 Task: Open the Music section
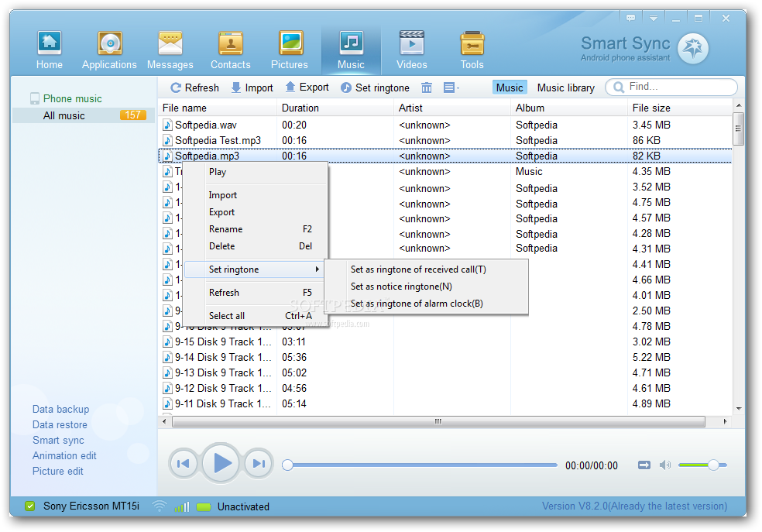(351, 50)
